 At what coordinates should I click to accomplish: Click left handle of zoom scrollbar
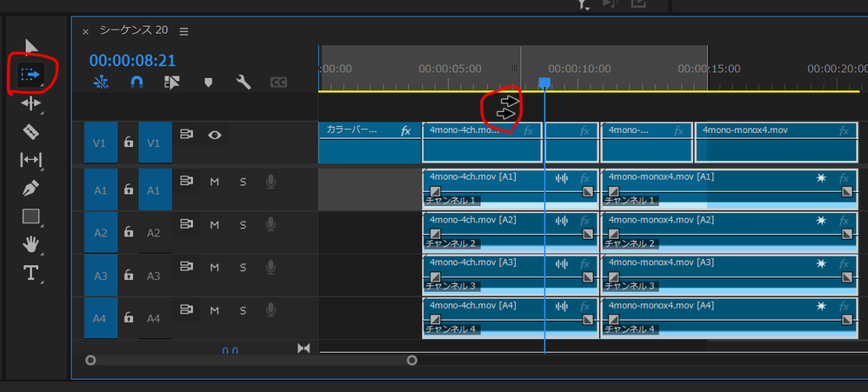[90, 361]
